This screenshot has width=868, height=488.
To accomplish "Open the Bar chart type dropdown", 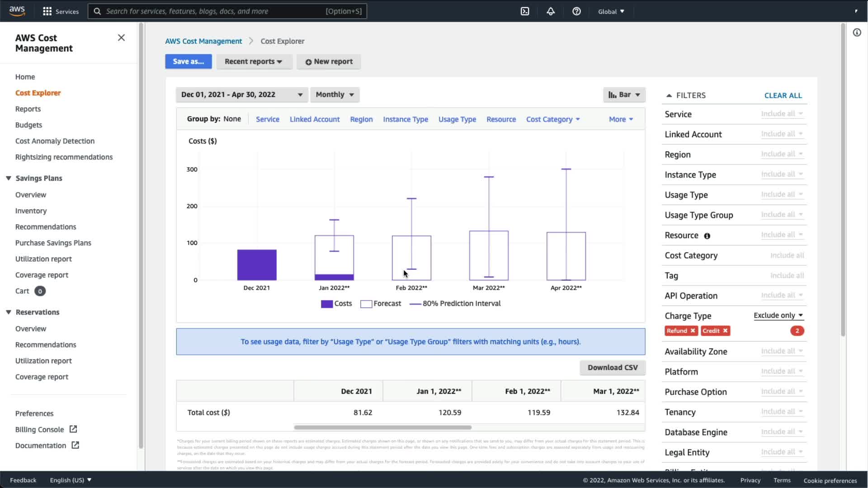I will [624, 94].
